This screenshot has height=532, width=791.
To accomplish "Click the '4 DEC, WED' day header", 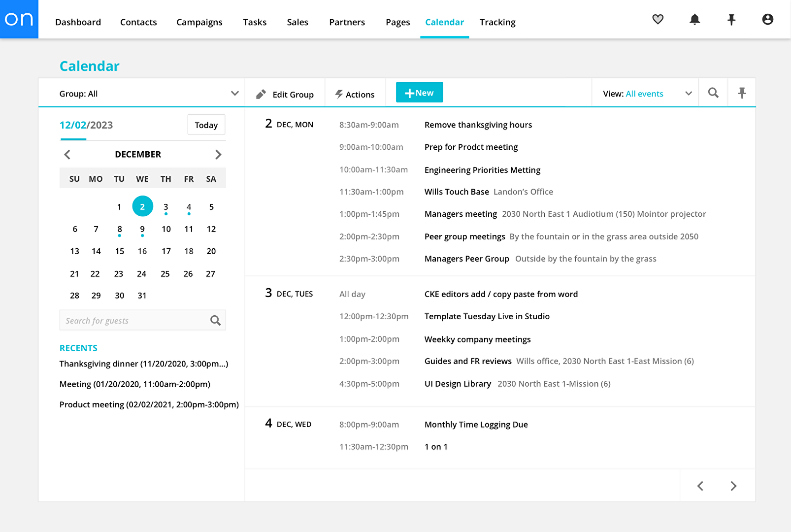I will tap(288, 424).
